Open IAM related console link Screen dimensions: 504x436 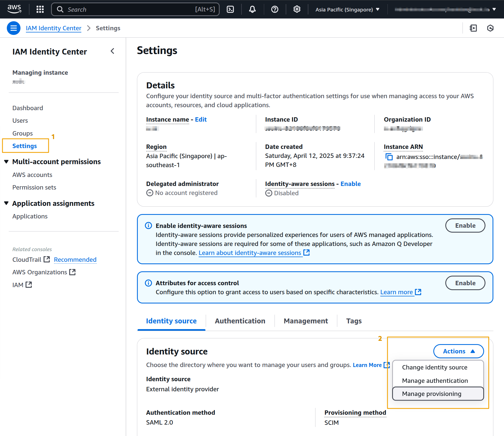18,285
